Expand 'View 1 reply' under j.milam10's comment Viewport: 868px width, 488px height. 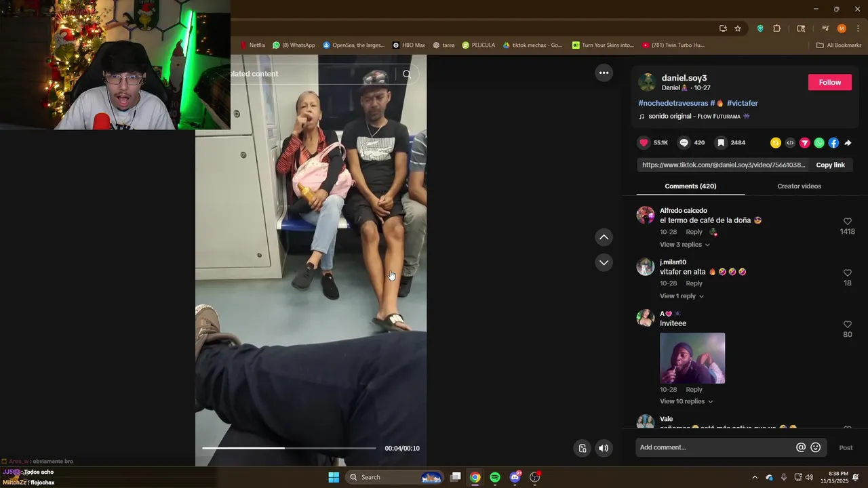682,296
